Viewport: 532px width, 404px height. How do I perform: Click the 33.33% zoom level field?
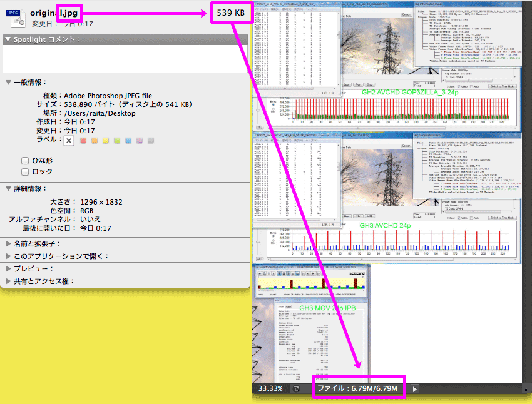point(270,389)
